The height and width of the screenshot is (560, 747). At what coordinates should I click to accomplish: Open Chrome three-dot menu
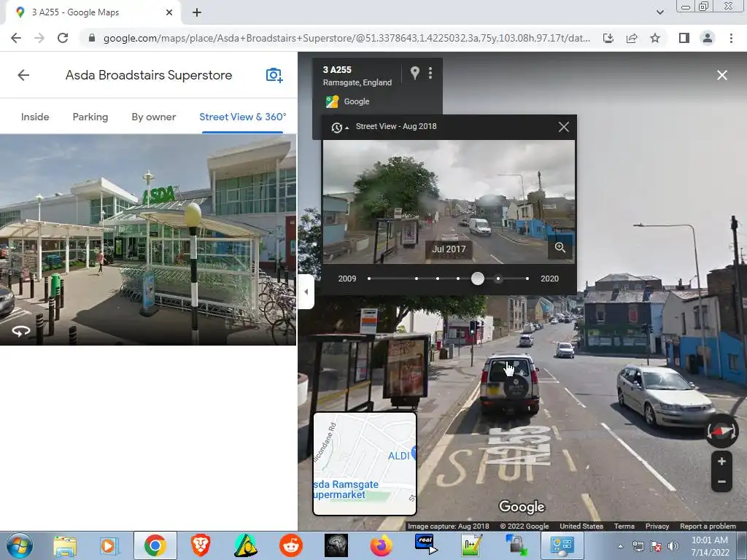(731, 38)
